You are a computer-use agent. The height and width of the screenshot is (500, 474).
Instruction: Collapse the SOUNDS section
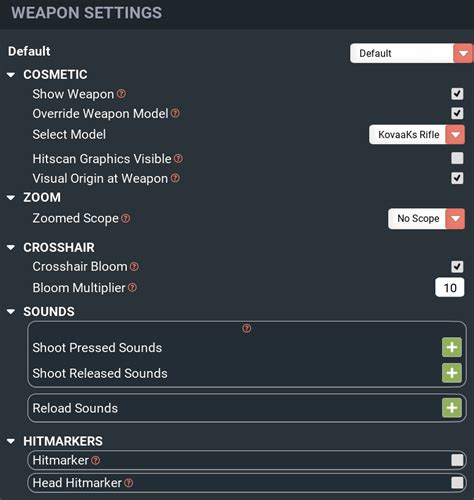pos(11,312)
